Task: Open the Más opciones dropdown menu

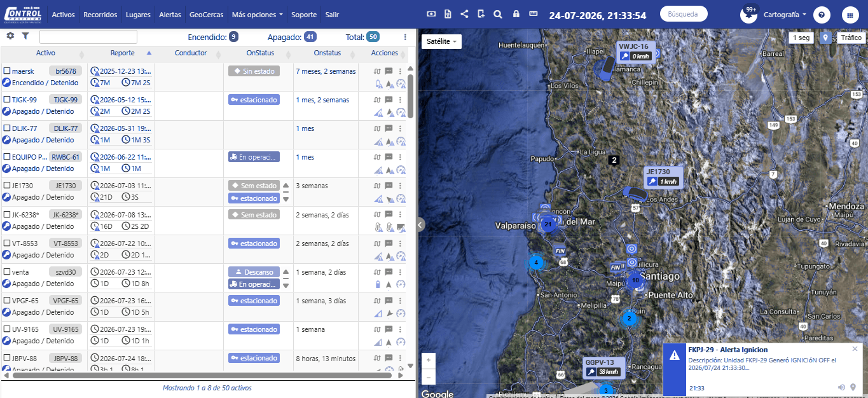Action: [258, 14]
